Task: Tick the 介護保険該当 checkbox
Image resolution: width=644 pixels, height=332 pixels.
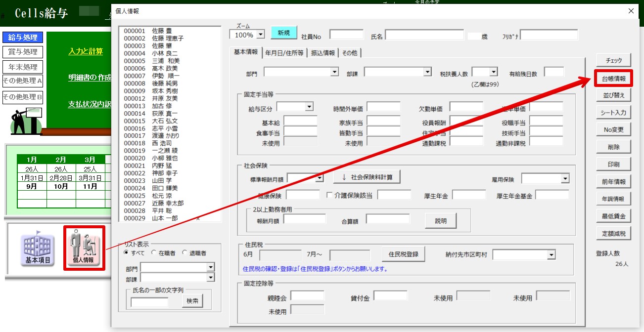Action: tap(329, 195)
